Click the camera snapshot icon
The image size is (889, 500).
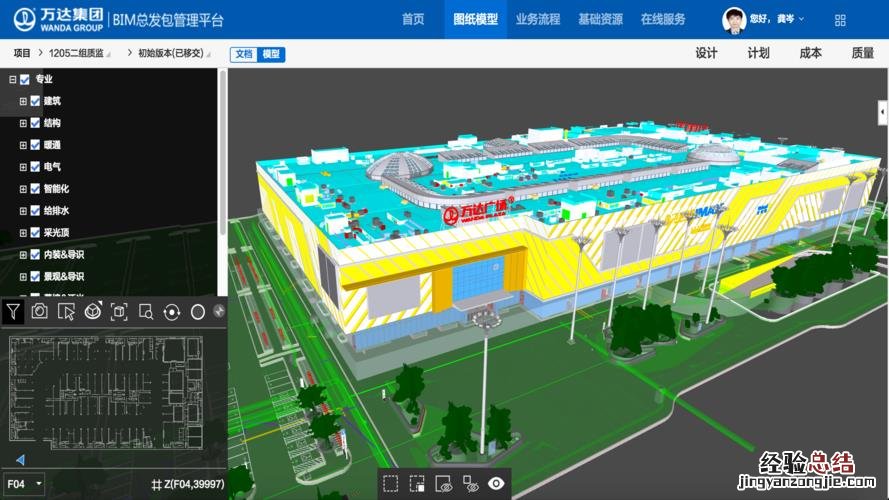click(39, 312)
